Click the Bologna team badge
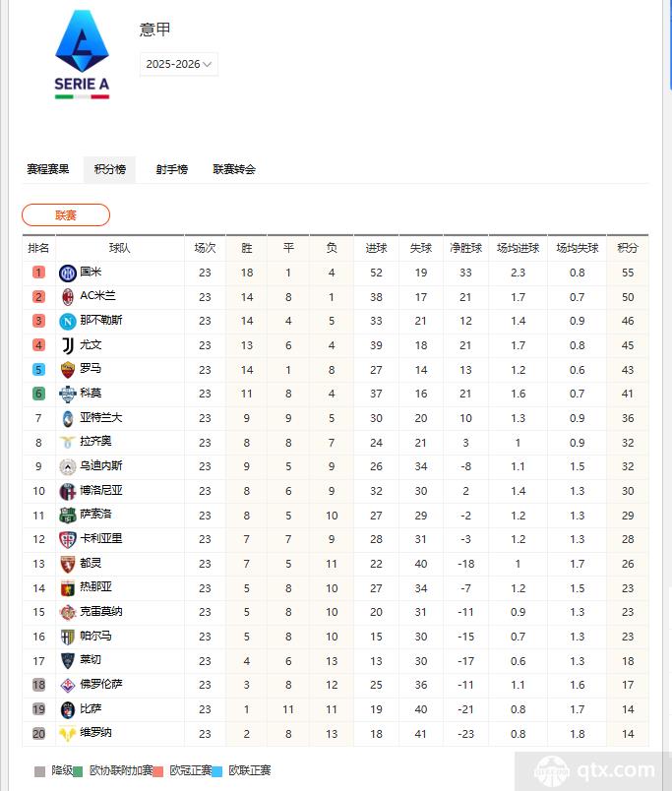Image resolution: width=672 pixels, height=791 pixels. click(68, 491)
